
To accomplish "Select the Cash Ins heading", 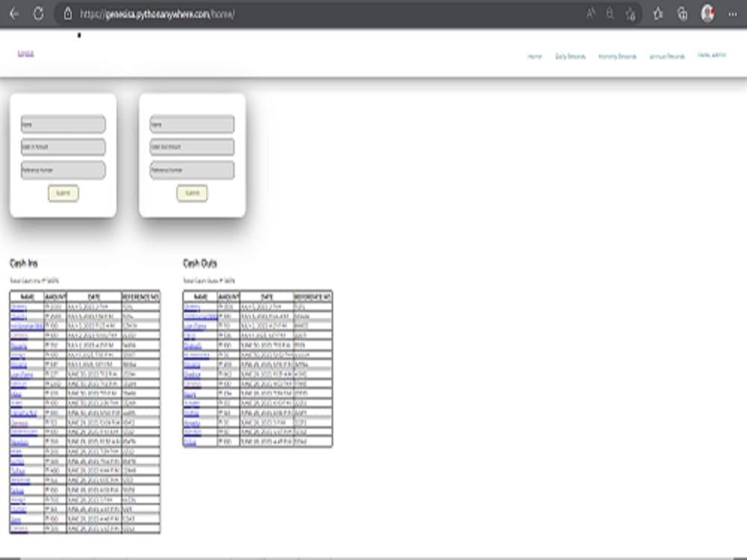I will pyautogui.click(x=24, y=264).
